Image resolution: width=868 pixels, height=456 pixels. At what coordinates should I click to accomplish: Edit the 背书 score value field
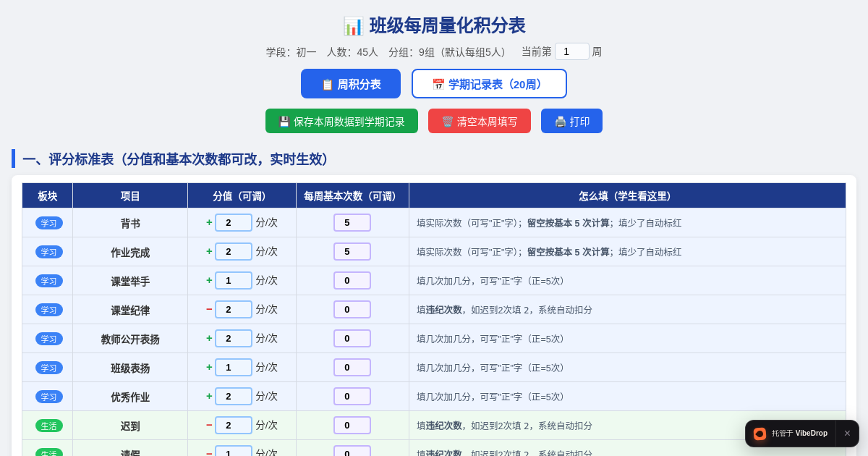coord(234,222)
